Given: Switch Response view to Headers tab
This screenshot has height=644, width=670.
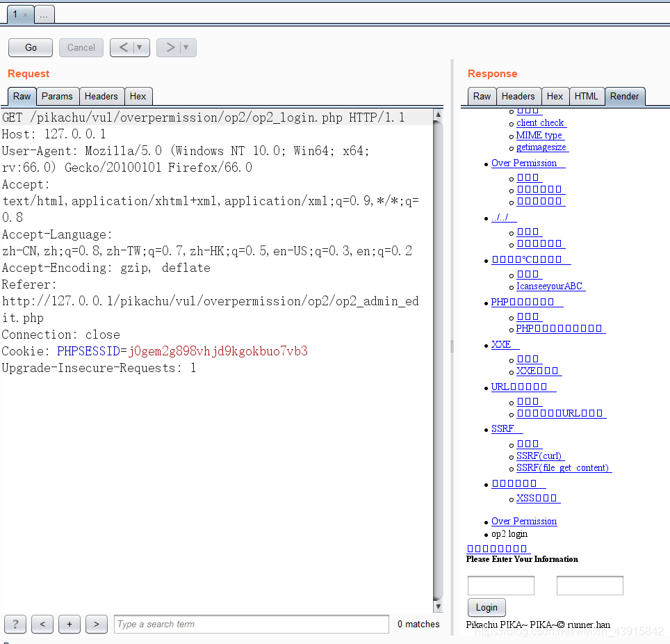Looking at the screenshot, I should coord(518,96).
